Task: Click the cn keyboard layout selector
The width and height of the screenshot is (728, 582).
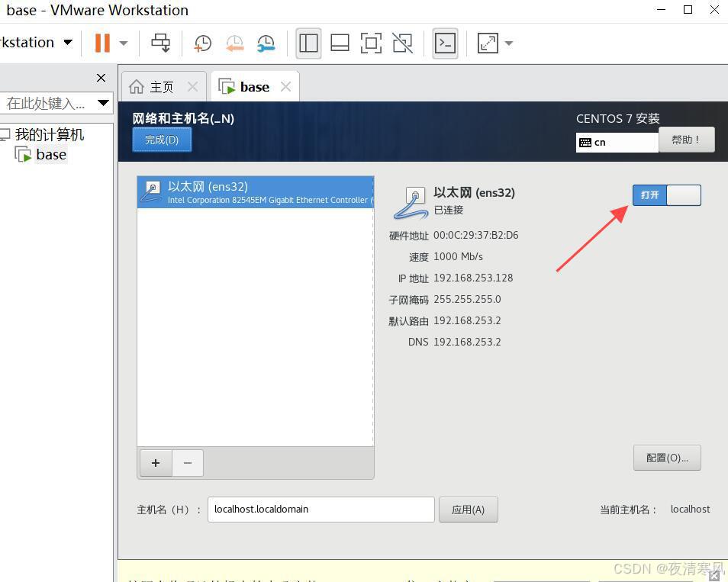Action: coord(617,142)
